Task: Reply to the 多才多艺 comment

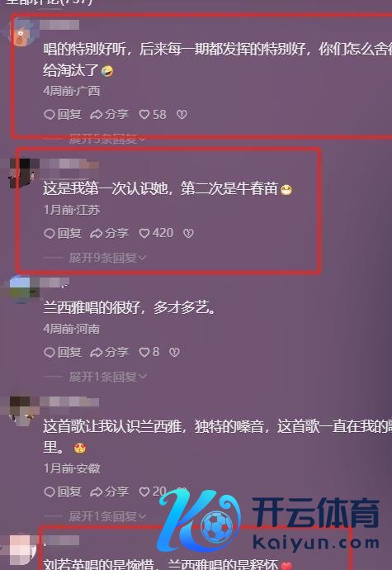Action: [63, 352]
